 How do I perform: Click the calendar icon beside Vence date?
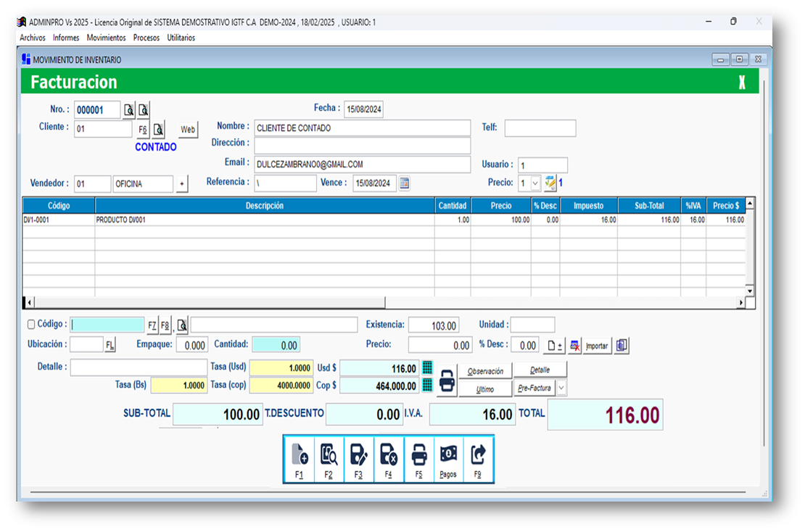point(404,183)
